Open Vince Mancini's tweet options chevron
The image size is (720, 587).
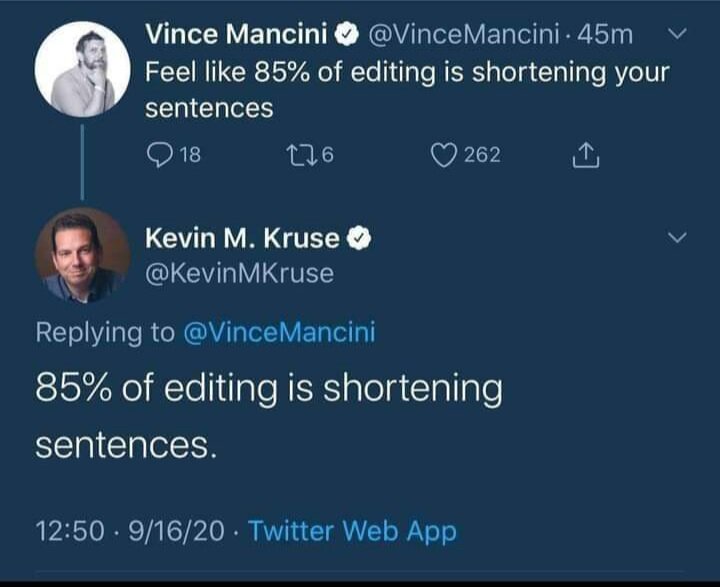pos(677,34)
